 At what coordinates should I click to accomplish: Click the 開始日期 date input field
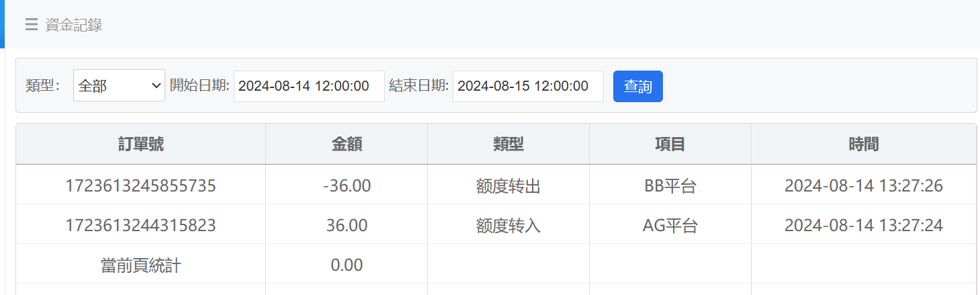tap(309, 86)
